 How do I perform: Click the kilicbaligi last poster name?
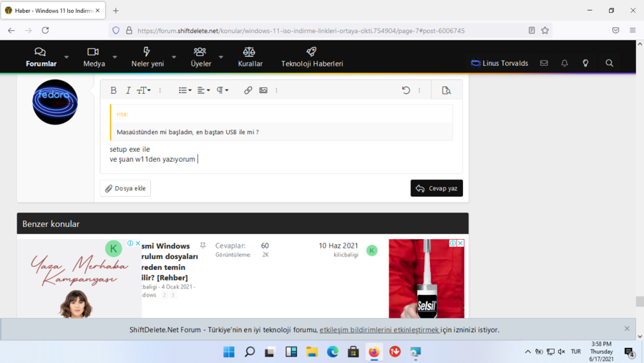pyautogui.click(x=346, y=255)
